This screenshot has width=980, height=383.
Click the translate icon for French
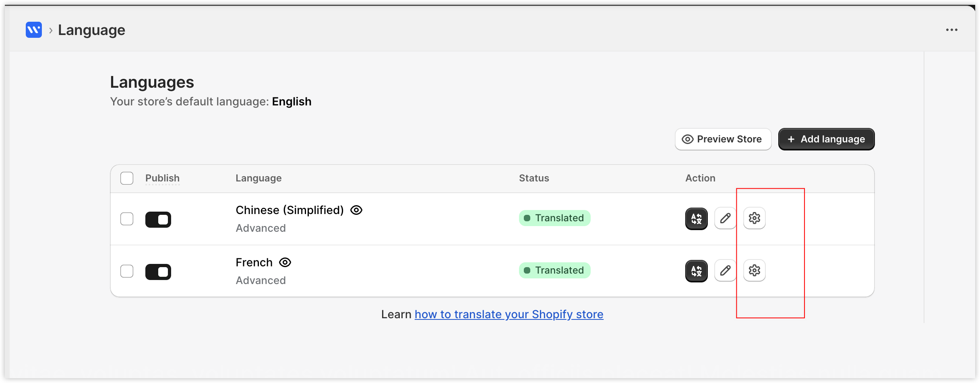click(x=696, y=271)
